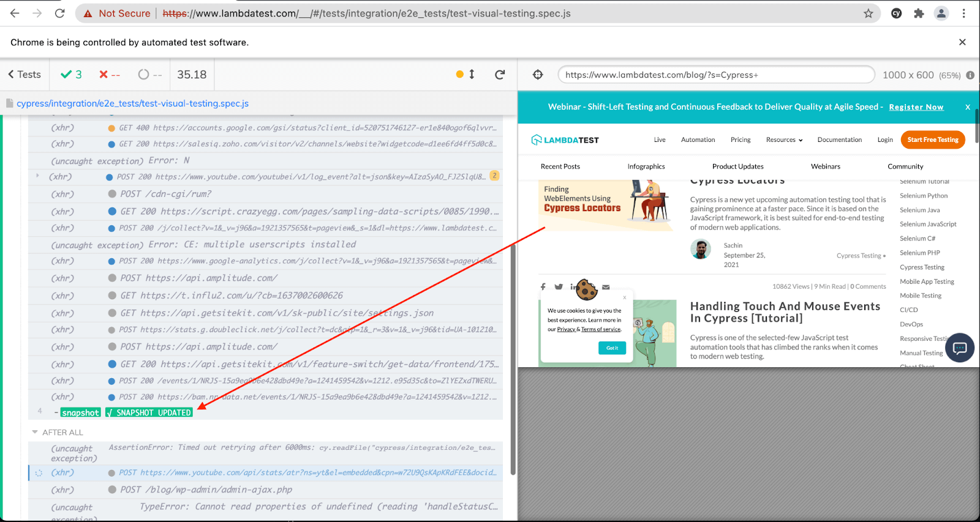This screenshot has width=980, height=522.
Task: Expand the grouped youtube log_event xhr row
Action: tap(37, 176)
